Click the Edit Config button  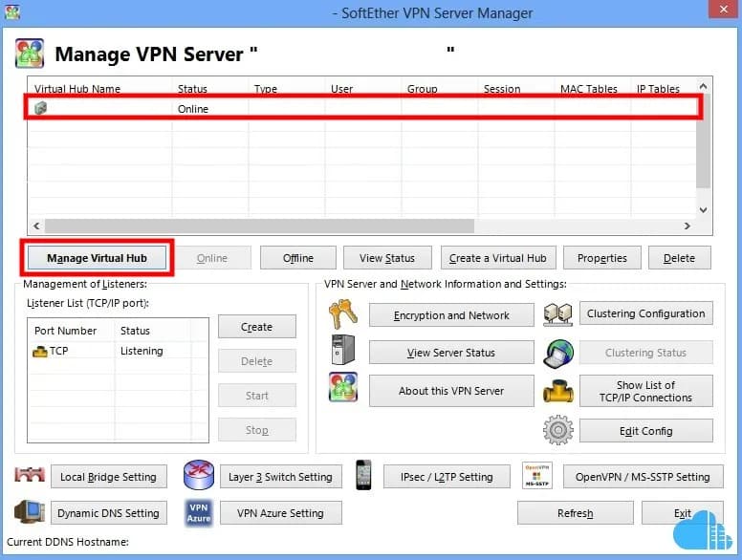pos(646,431)
